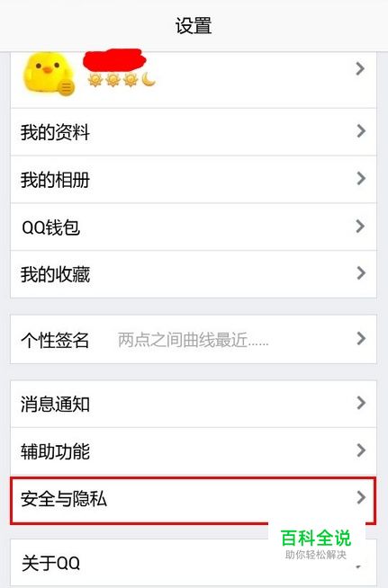Open 辅助功能 accessibility options
The image size is (388, 588).
click(194, 451)
